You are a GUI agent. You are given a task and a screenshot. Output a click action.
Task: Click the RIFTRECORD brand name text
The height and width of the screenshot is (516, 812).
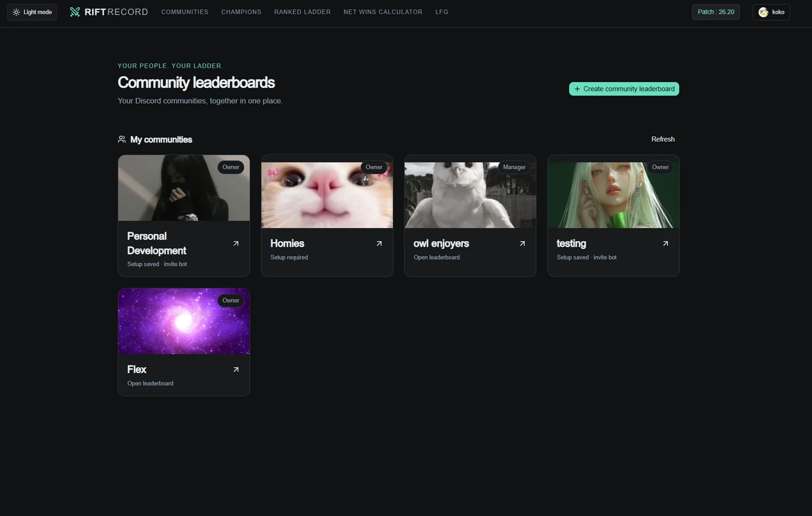pyautogui.click(x=116, y=12)
